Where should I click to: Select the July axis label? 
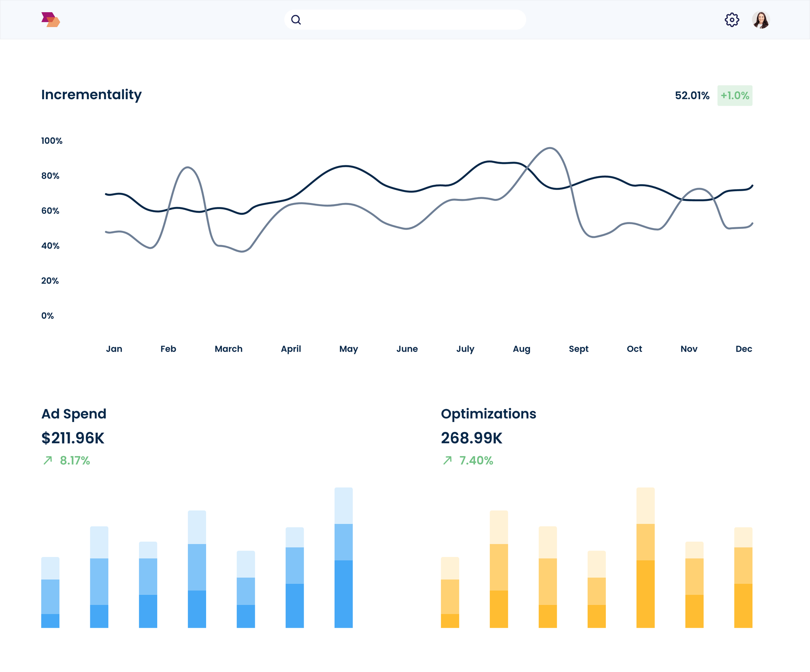[x=465, y=349]
